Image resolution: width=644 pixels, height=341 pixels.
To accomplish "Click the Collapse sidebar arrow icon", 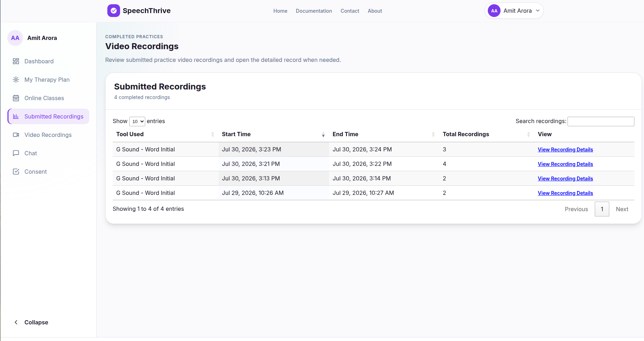I will coord(16,322).
